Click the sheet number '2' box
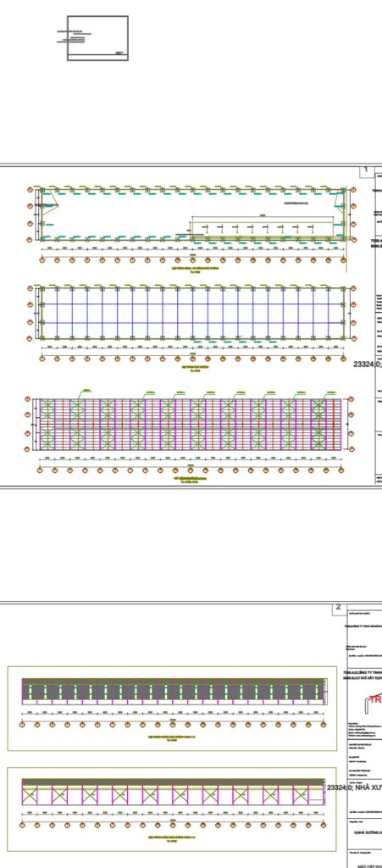 coord(340,609)
